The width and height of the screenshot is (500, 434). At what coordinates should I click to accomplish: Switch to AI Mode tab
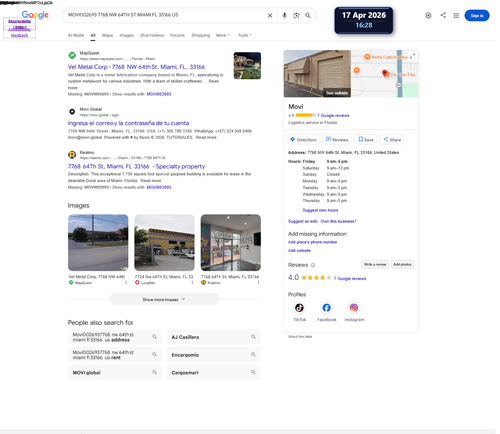(x=77, y=35)
